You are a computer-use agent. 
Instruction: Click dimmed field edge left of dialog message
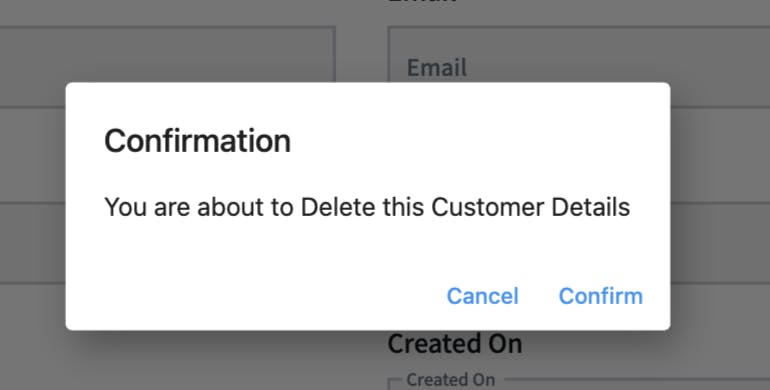tap(32, 243)
